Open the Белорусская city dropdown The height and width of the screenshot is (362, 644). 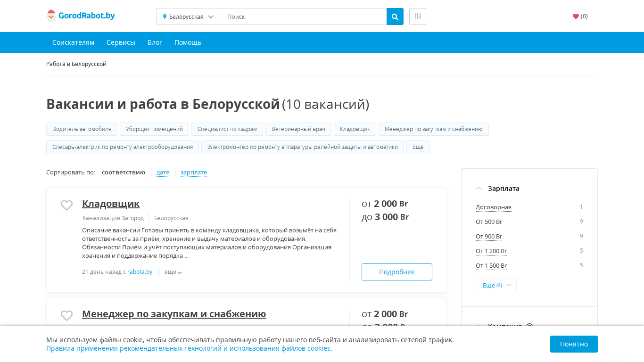[188, 16]
